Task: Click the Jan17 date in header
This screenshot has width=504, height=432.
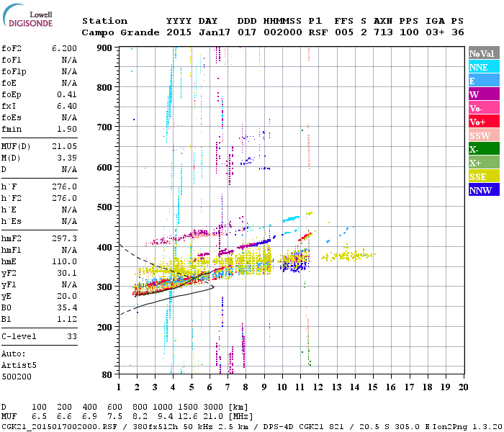Action: (215, 32)
